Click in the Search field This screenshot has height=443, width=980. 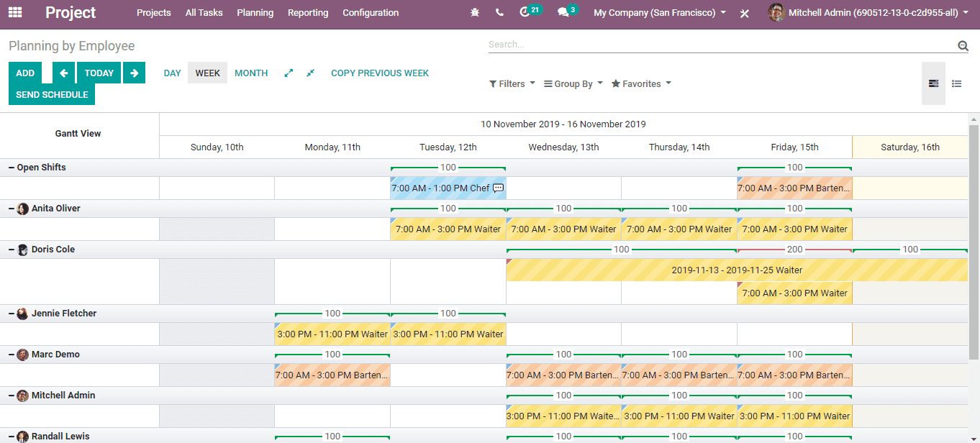(x=722, y=45)
